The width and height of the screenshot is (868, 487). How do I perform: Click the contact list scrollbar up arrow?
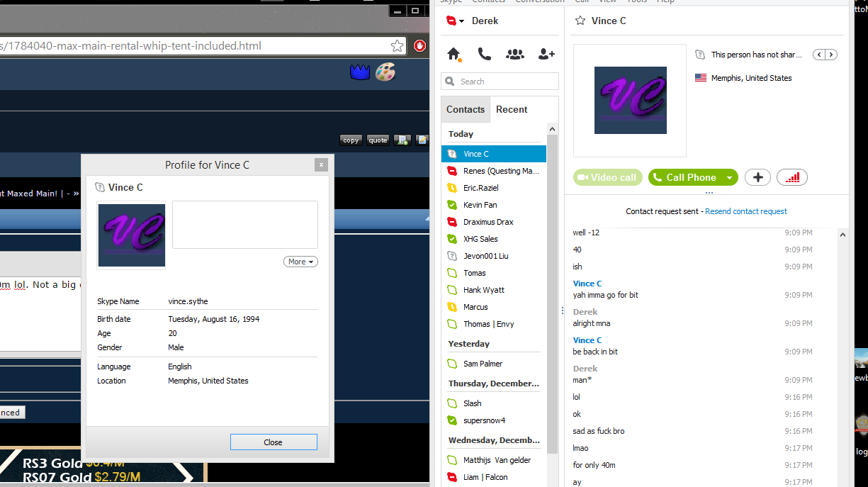(x=553, y=129)
